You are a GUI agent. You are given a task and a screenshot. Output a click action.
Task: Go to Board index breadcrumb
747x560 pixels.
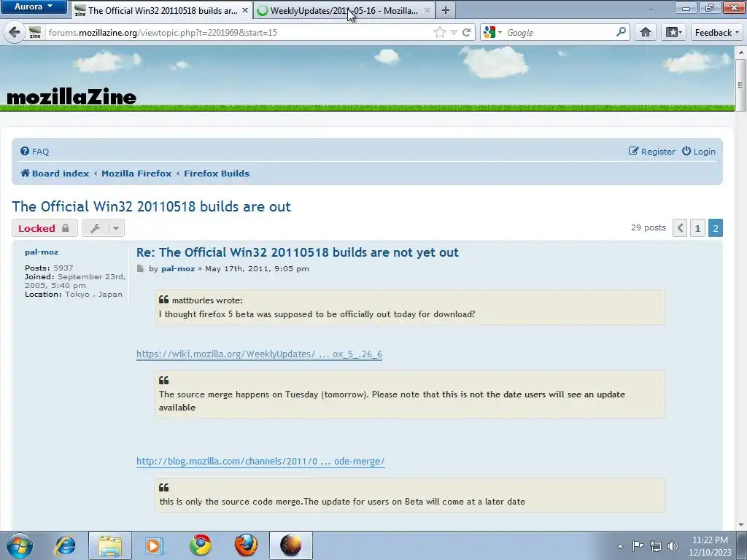pyautogui.click(x=55, y=174)
